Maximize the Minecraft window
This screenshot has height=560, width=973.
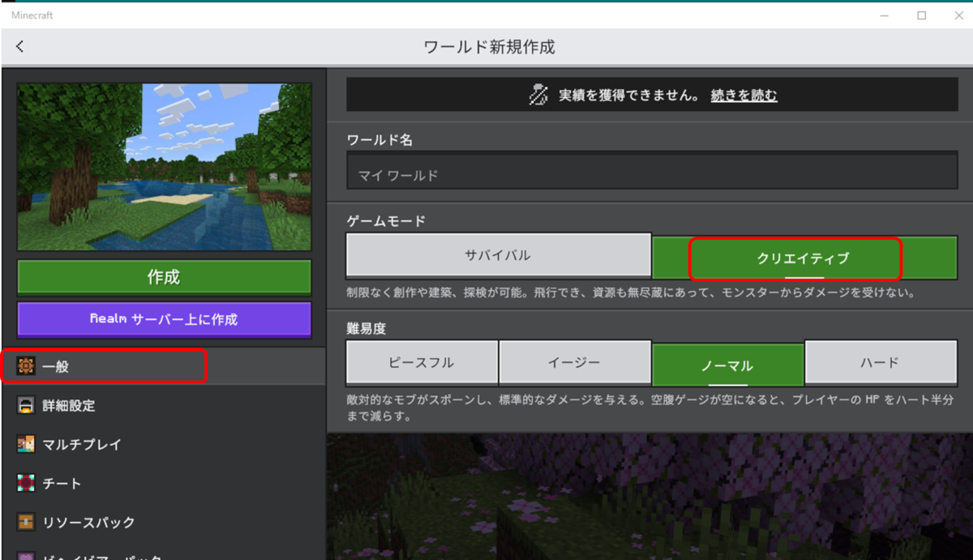[922, 15]
